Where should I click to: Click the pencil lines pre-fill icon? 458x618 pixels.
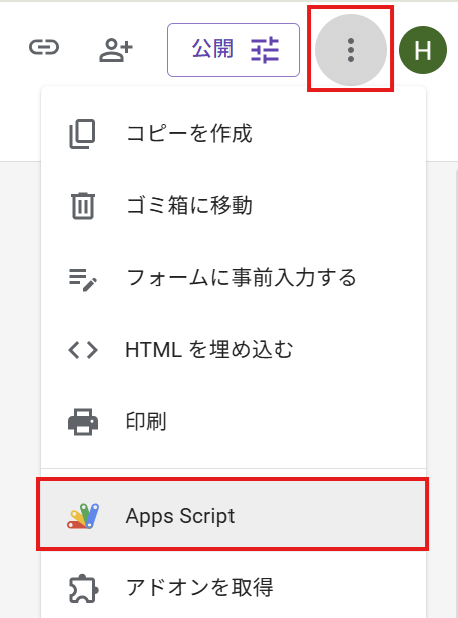click(x=83, y=279)
